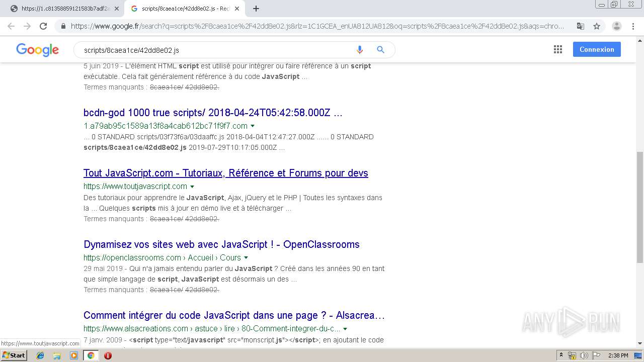The image size is (644, 362).
Task: Click the openclassrooms.com › Accueil › Cours breadcrumb
Action: pyautogui.click(x=162, y=257)
